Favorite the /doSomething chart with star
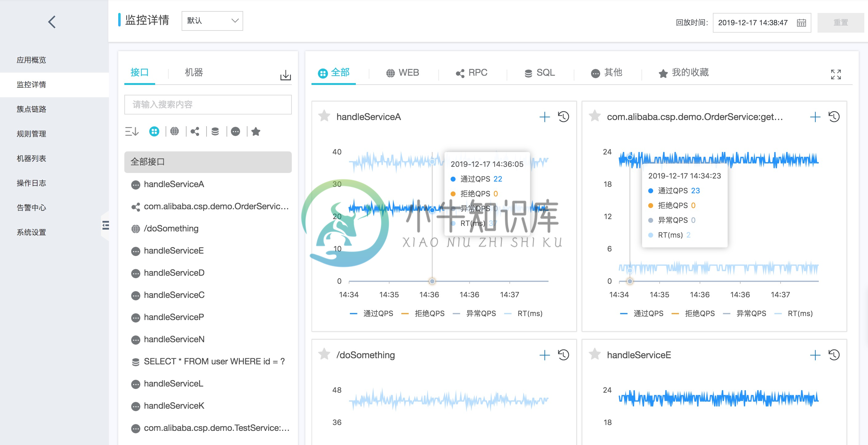Viewport: 868px width, 445px height. 324,354
